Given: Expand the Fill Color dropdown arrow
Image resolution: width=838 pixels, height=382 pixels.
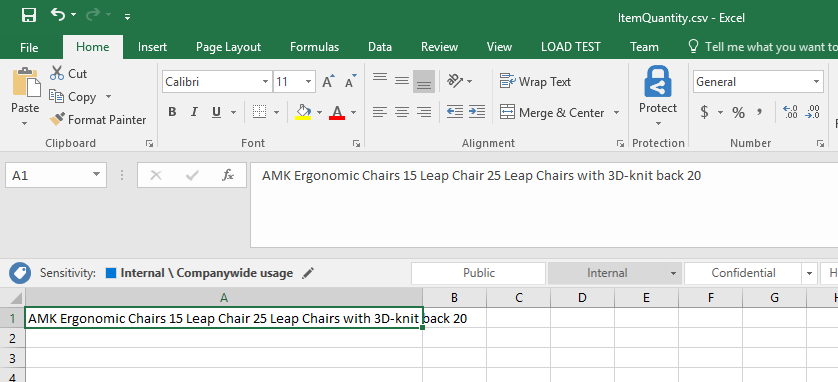Looking at the screenshot, I should tap(320, 113).
